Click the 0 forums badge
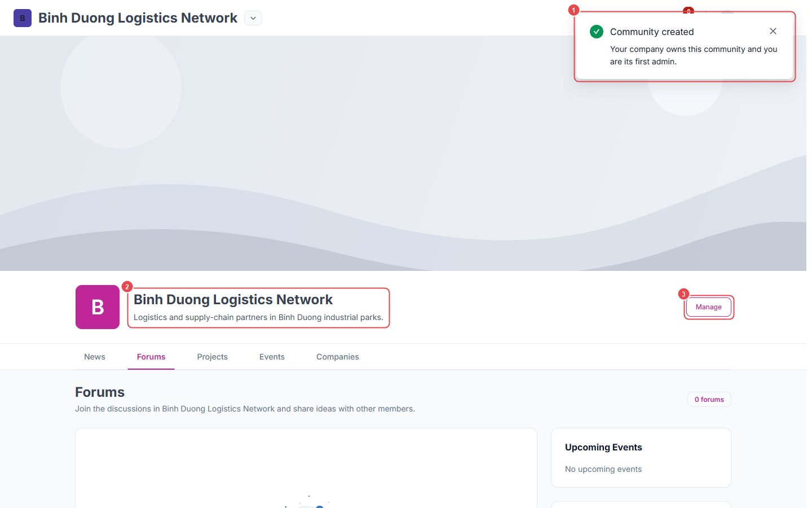Viewport: 812px width, 508px height. click(709, 400)
